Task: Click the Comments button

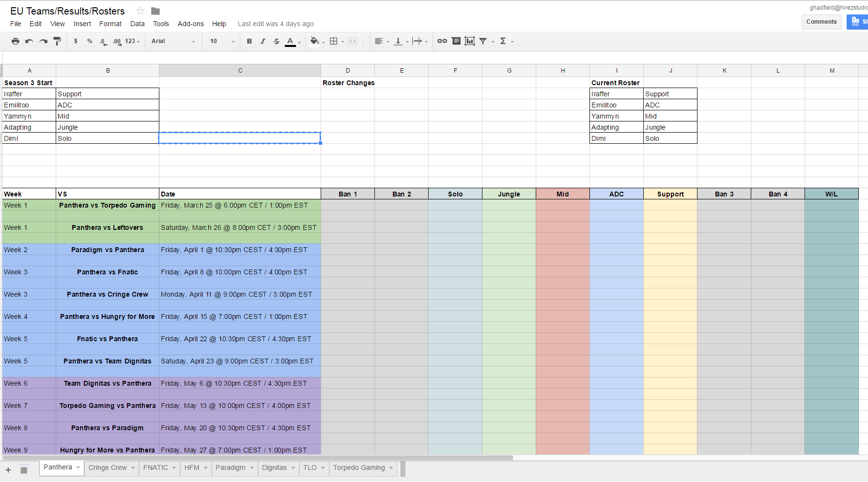Action: click(821, 22)
